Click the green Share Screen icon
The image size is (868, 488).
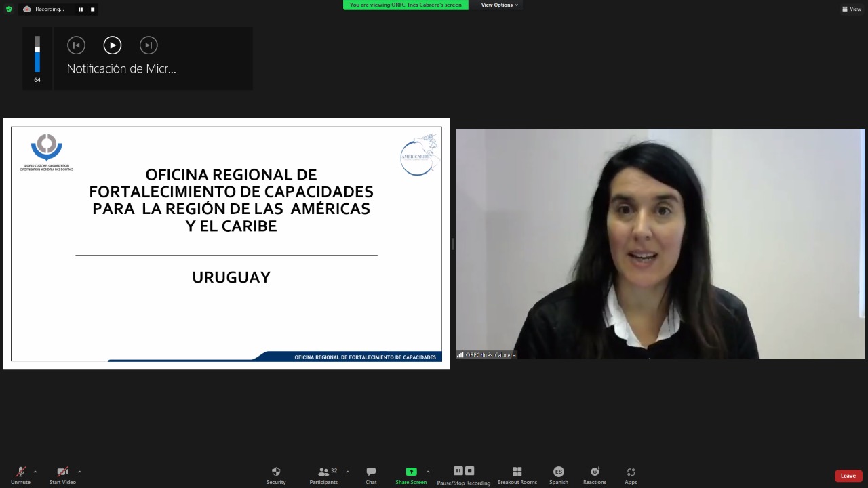(x=411, y=472)
